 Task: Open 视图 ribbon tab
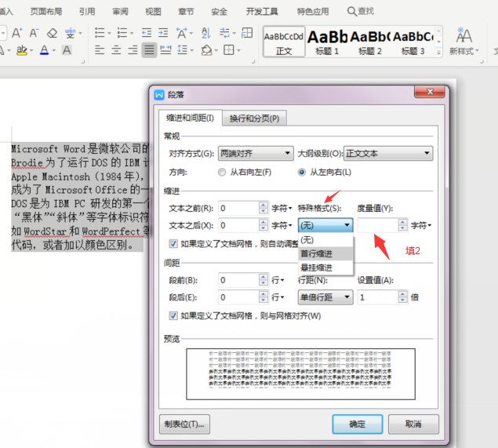tap(153, 12)
